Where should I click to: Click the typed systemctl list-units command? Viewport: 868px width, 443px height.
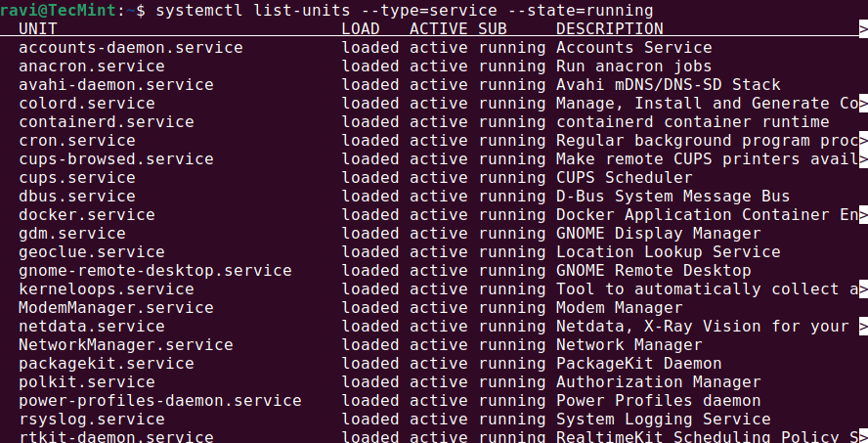click(404, 10)
